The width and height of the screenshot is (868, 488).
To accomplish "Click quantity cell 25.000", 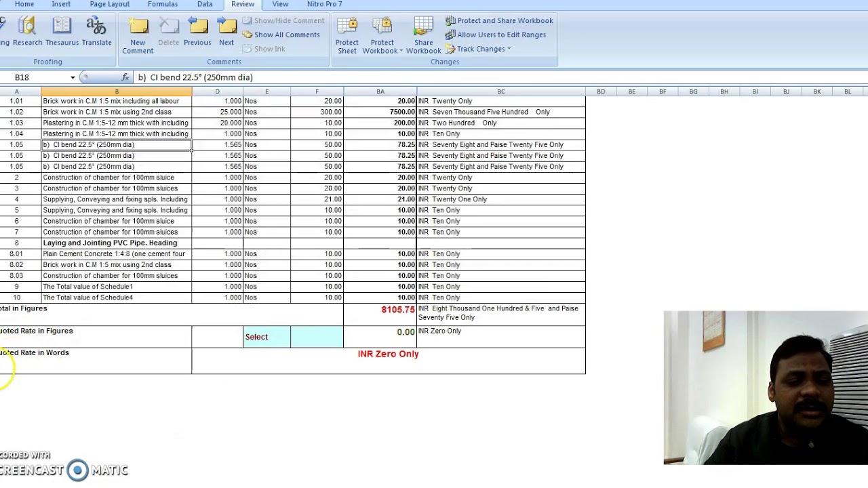I will (x=218, y=112).
